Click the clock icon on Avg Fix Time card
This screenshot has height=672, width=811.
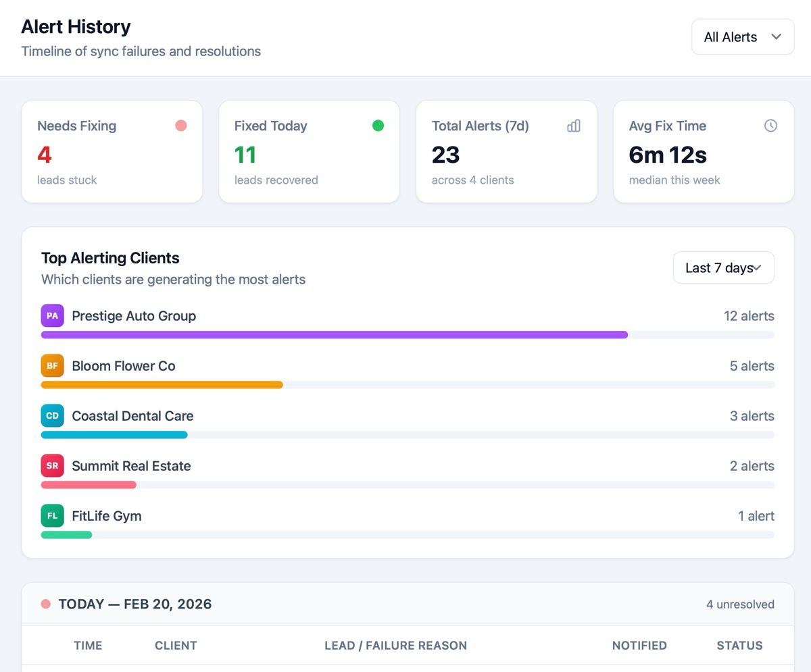[x=770, y=126]
